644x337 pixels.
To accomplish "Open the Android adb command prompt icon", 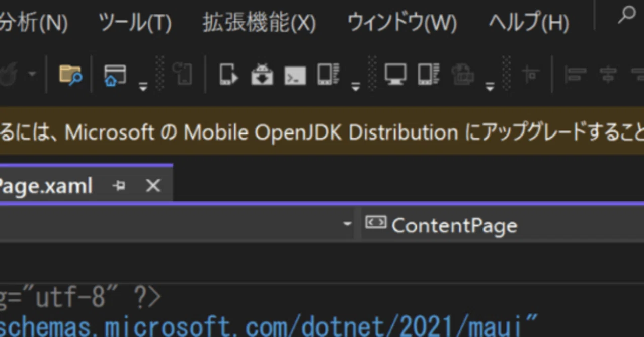I will (295, 76).
